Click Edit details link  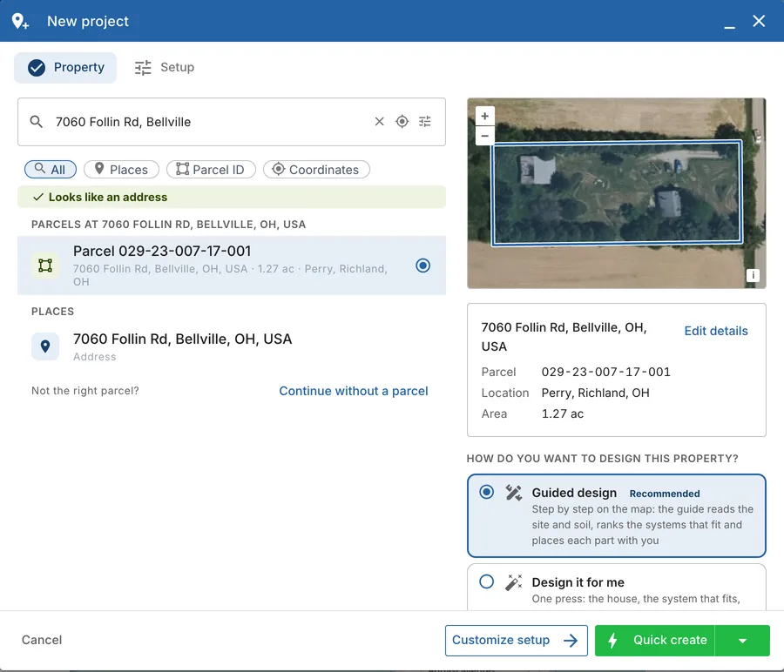click(716, 331)
